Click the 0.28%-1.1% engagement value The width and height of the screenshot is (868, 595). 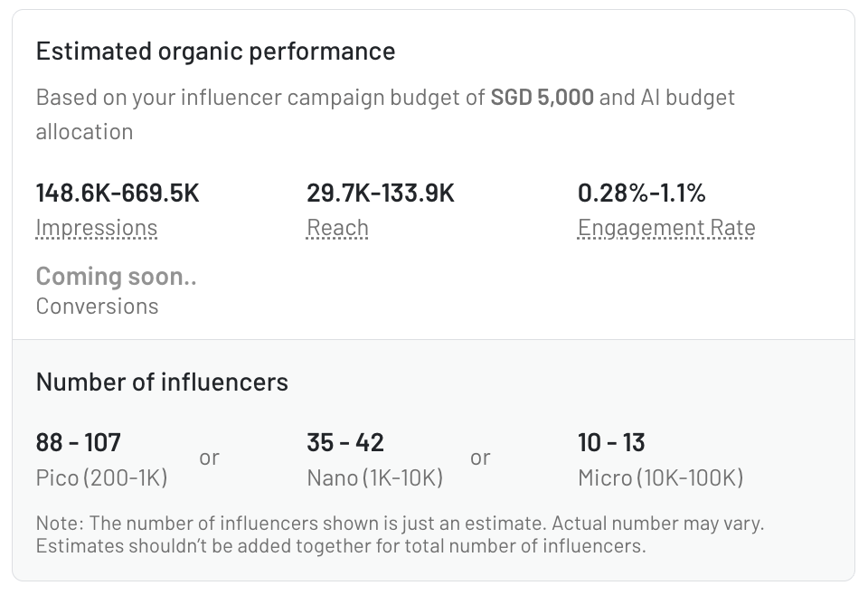coord(642,193)
